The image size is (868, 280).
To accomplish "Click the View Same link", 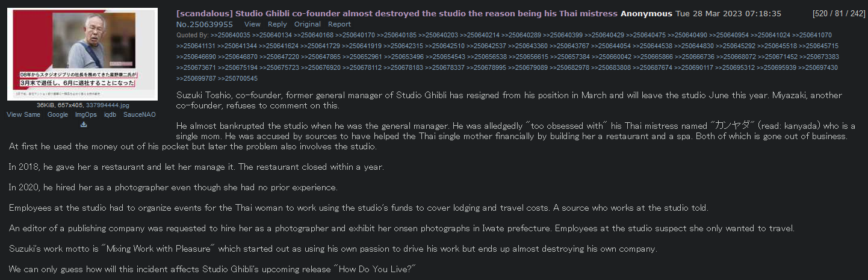I will (x=23, y=114).
